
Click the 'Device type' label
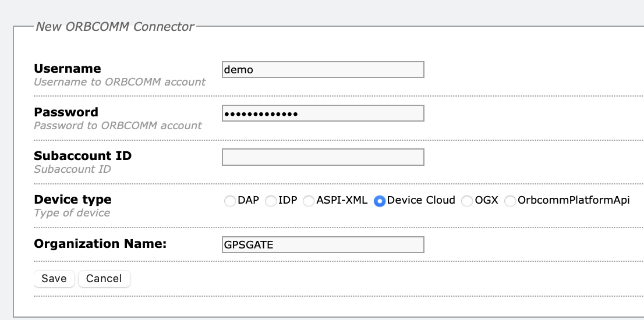coord(73,200)
